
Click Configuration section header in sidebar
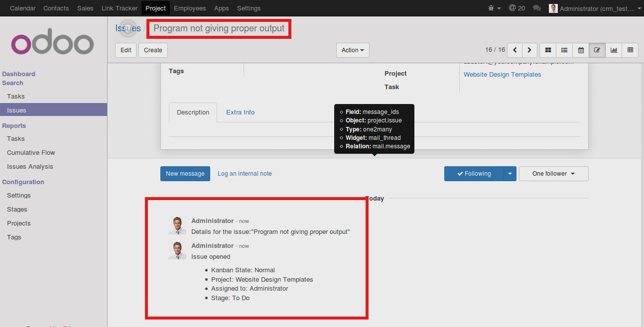click(23, 182)
